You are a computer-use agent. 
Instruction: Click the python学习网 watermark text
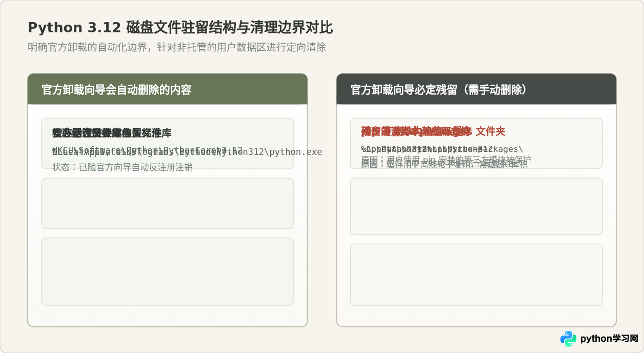[x=609, y=339]
